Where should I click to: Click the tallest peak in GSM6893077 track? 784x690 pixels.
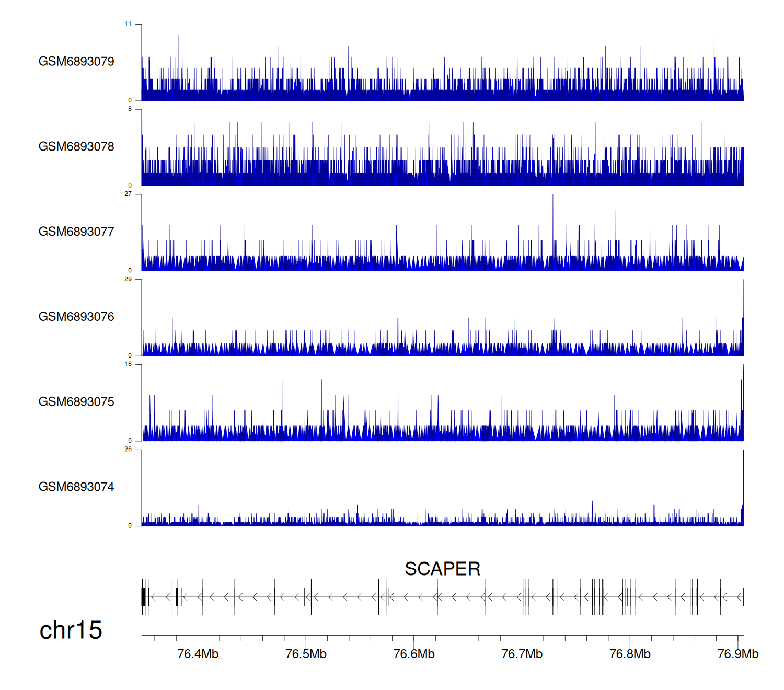[x=553, y=209]
